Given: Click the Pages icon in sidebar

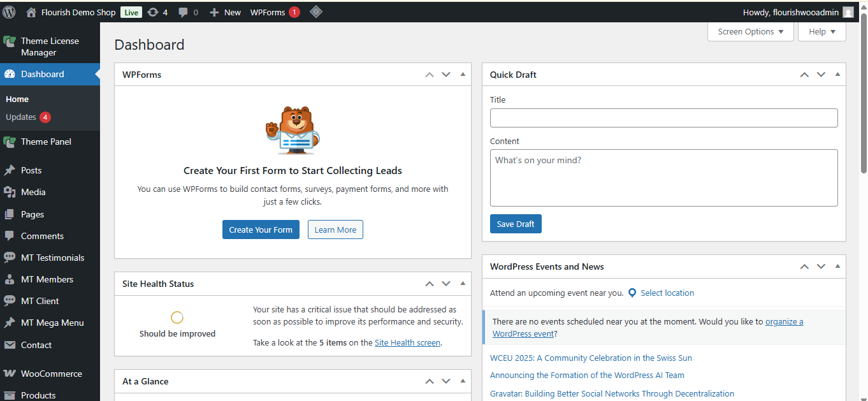Looking at the screenshot, I should click(x=10, y=214).
